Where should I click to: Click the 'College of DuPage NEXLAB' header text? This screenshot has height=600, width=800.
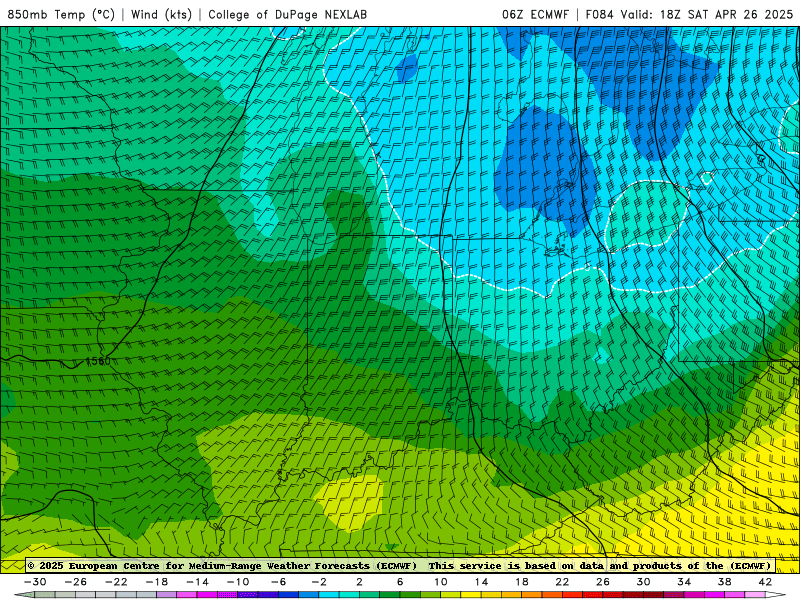(287, 15)
